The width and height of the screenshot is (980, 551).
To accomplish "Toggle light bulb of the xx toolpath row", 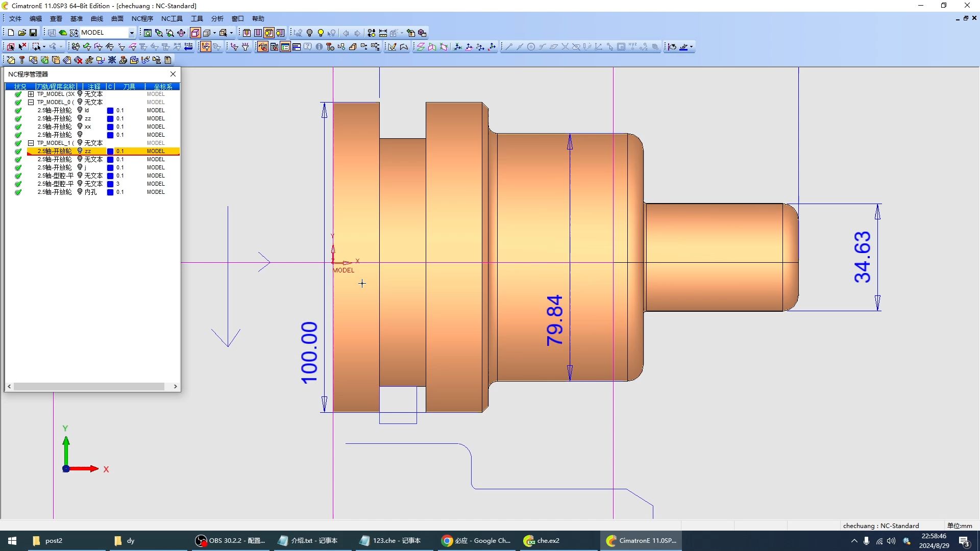I will click(80, 127).
